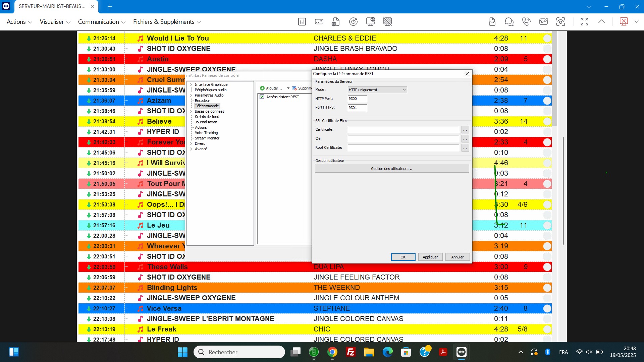The image size is (644, 362).
Task: Toggle the round marker on Vice Versa row
Action: pyautogui.click(x=547, y=308)
